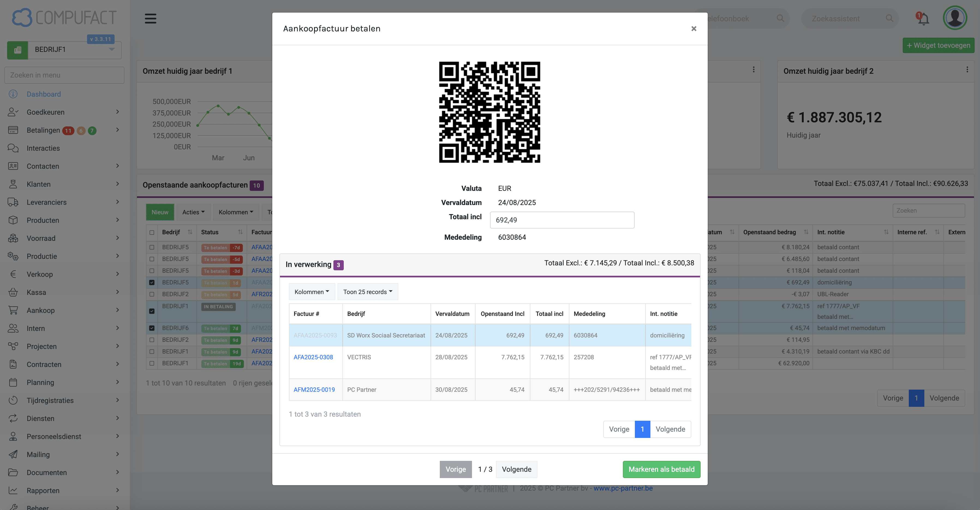Viewport: 980px width, 510px height.
Task: Check the BEDRIJF2 row with 5d status
Action: tap(152, 294)
